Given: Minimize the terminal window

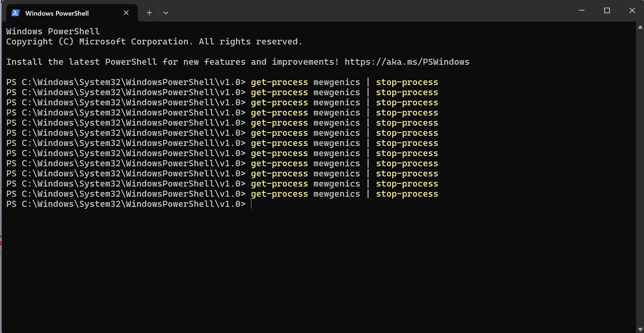Looking at the screenshot, I should [x=582, y=10].
